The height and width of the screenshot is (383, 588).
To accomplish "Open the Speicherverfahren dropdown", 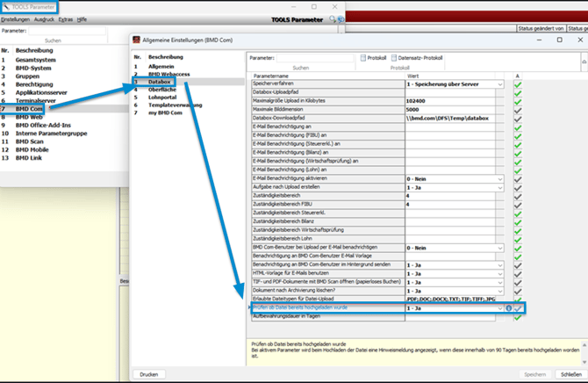I will (500, 84).
